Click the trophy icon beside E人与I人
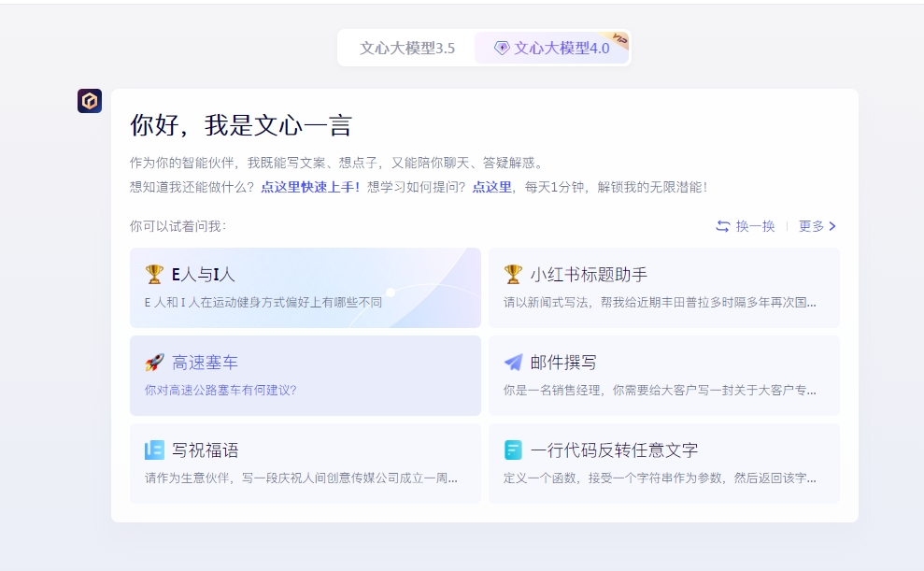The width and height of the screenshot is (924, 571). (x=154, y=274)
